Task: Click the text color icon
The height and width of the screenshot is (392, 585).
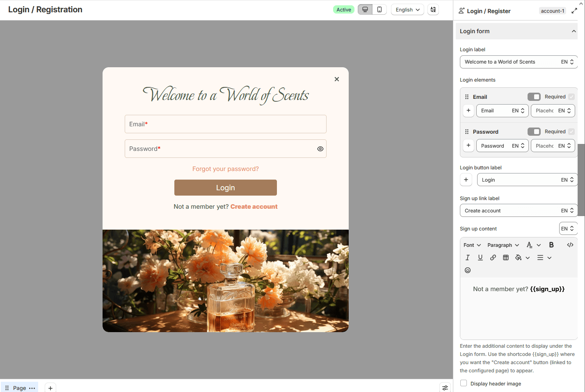Action: click(530, 245)
